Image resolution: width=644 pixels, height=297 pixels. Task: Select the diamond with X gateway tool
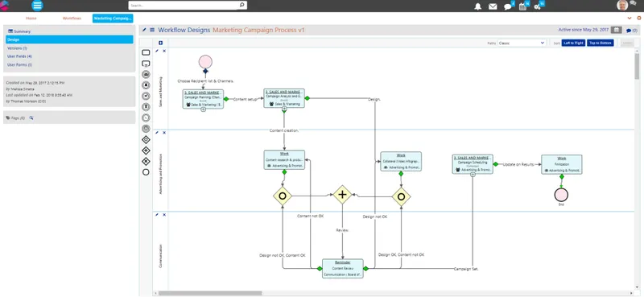[x=146, y=161]
